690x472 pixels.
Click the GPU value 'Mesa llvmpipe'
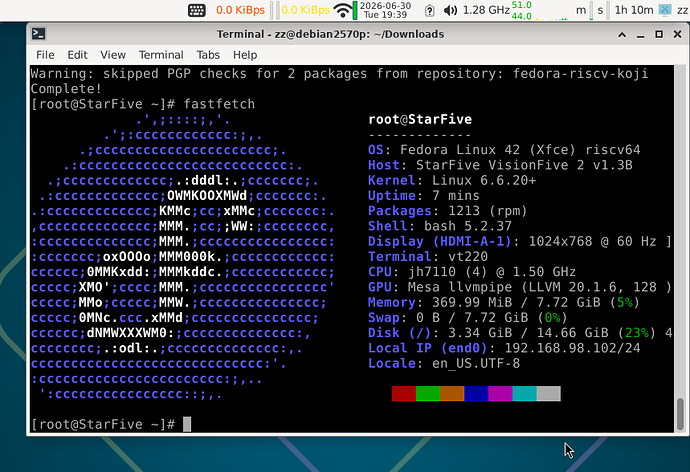460,287
